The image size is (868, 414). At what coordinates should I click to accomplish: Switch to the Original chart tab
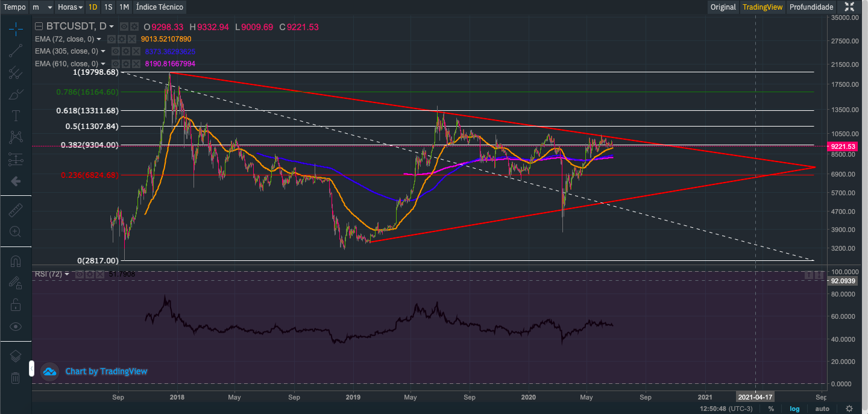pyautogui.click(x=723, y=7)
